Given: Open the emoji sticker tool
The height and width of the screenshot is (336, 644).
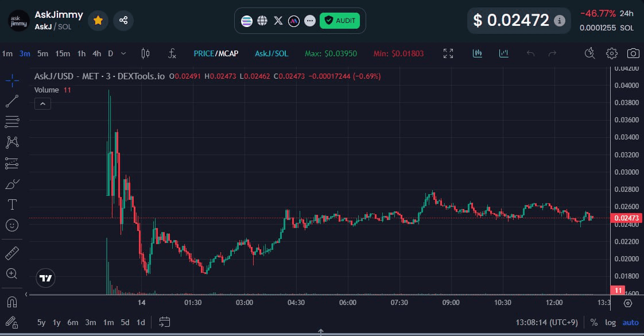Looking at the screenshot, I should (x=12, y=225).
